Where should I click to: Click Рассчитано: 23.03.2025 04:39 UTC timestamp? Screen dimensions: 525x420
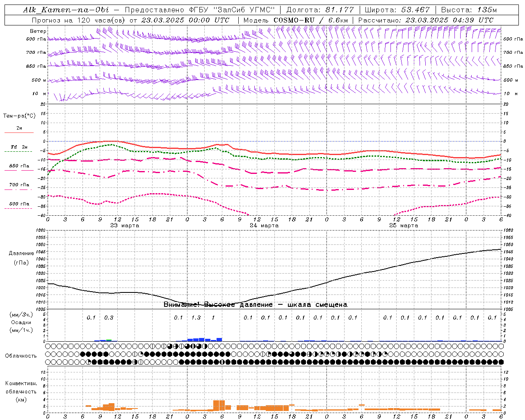[426, 20]
